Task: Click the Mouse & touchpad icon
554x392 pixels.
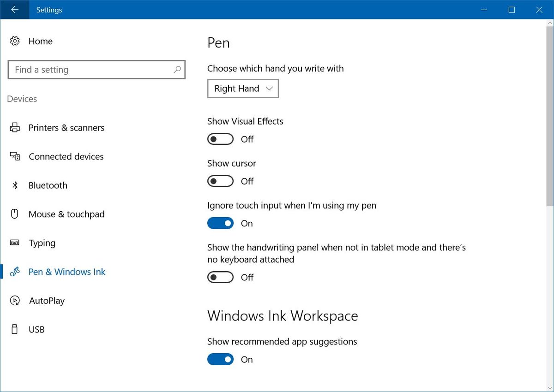Action: [14, 214]
